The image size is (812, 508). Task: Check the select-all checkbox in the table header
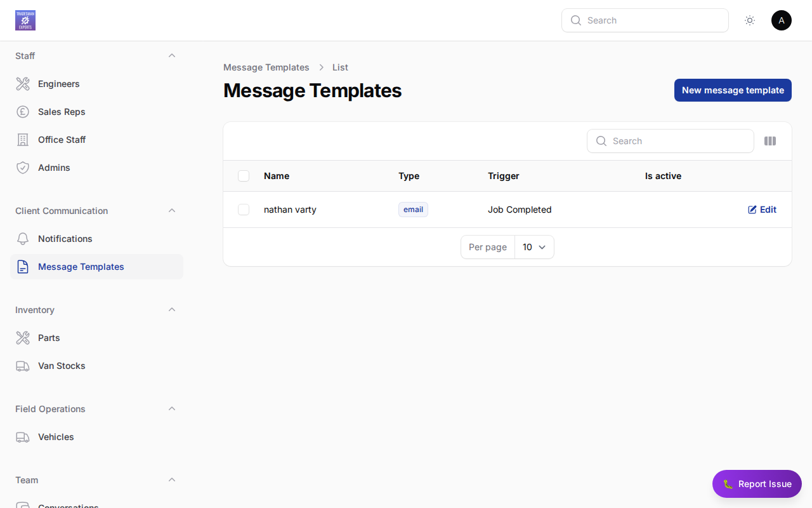point(244,176)
